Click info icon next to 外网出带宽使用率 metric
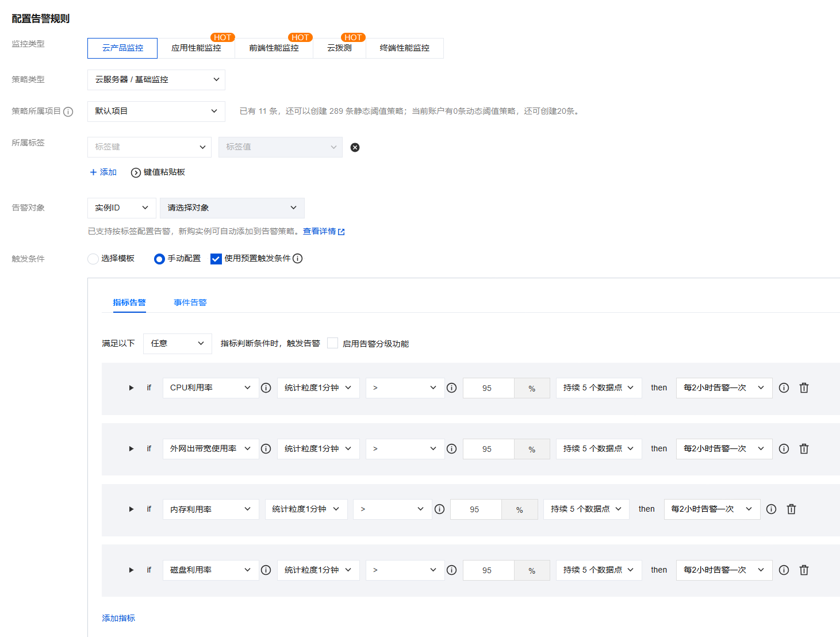840x637 pixels. [266, 449]
